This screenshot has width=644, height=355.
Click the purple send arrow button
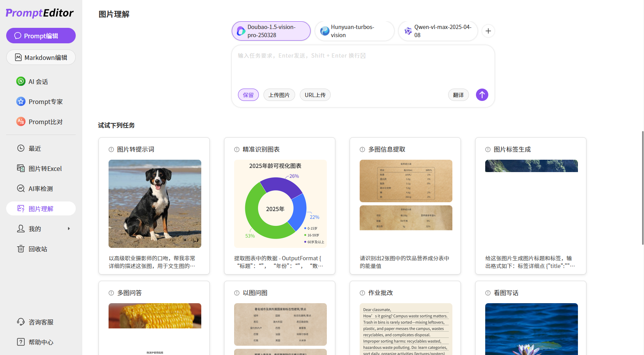coord(482,94)
